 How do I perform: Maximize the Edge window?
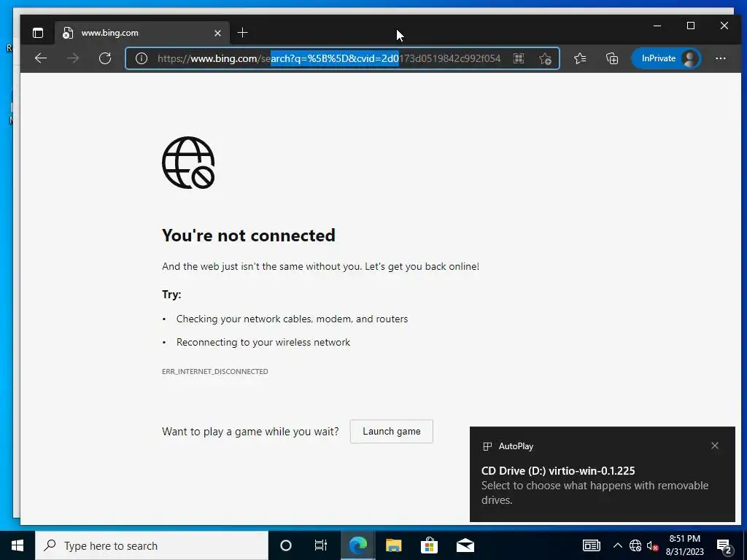point(691,26)
